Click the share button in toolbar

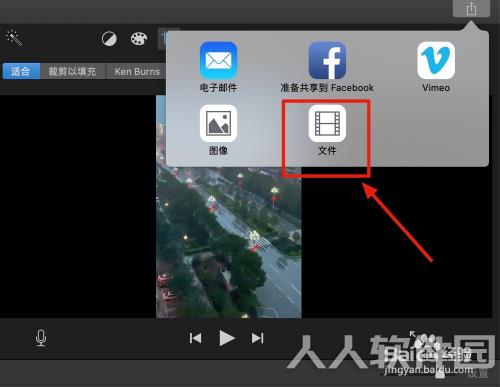(x=471, y=8)
